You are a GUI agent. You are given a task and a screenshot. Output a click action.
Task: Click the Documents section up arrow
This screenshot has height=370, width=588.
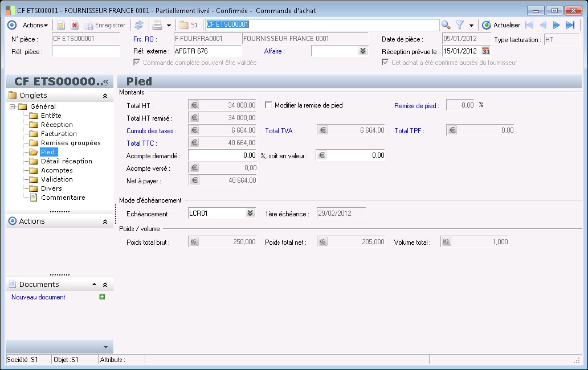(94, 285)
